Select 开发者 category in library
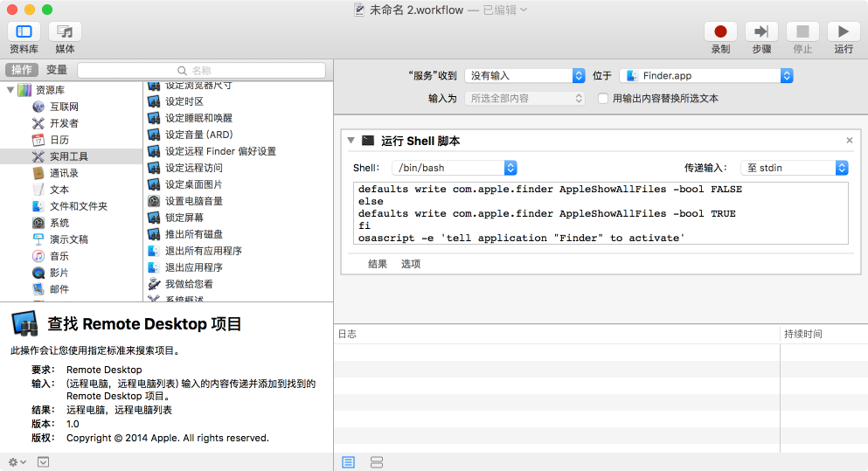This screenshot has width=868, height=471. [64, 123]
